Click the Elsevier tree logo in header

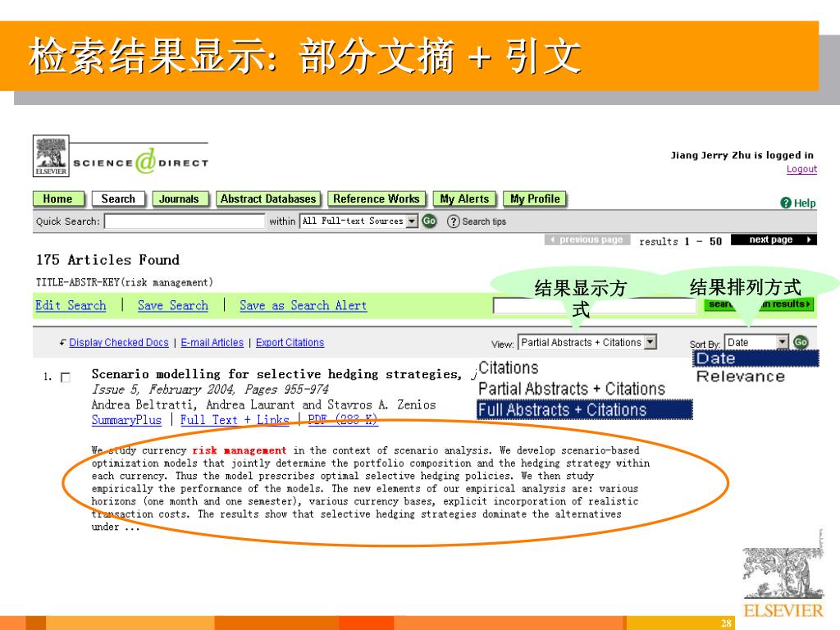point(51,156)
